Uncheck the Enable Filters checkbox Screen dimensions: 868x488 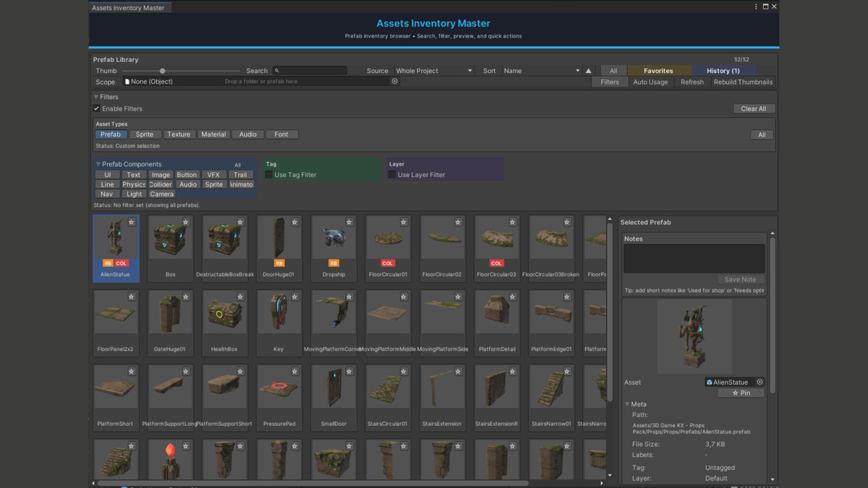coord(96,108)
